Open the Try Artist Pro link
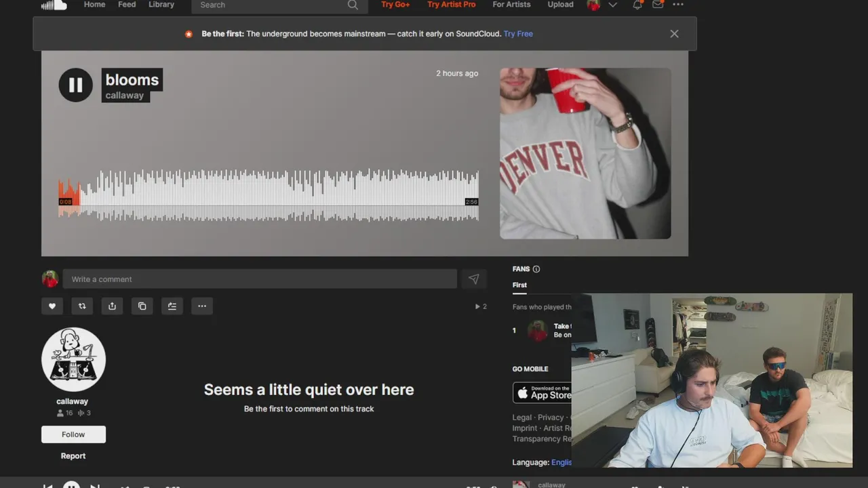 click(x=452, y=5)
